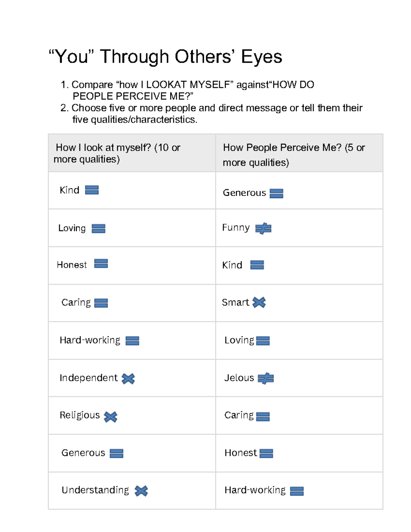Image resolution: width=411 pixels, height=532 pixels.
Task: Click the word Jelous in the table
Action: pos(239,378)
